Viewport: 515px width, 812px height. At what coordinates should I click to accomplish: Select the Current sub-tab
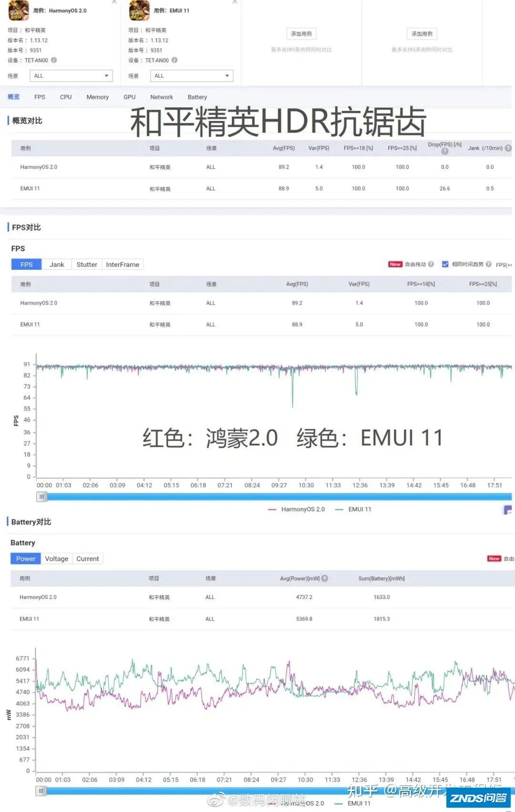[88, 558]
